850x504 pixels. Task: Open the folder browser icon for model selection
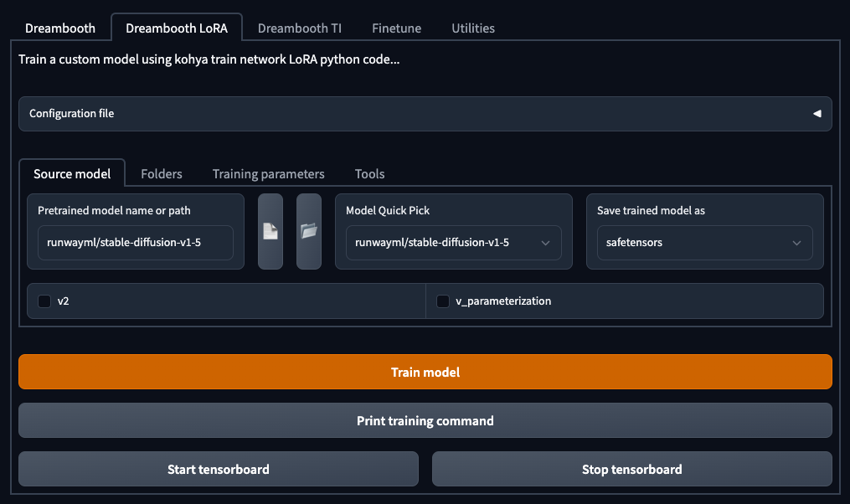tap(308, 231)
